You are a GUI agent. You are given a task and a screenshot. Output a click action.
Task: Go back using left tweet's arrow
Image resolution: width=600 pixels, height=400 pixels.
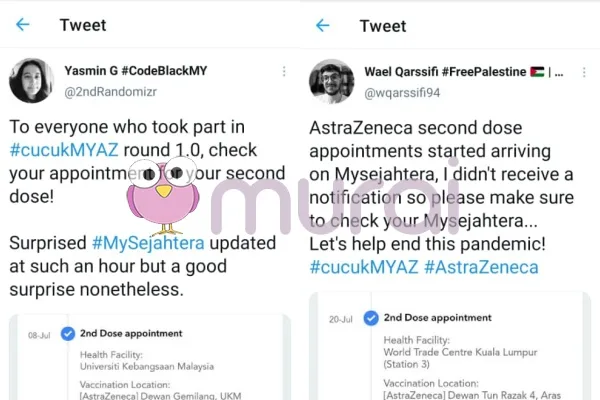[x=23, y=25]
